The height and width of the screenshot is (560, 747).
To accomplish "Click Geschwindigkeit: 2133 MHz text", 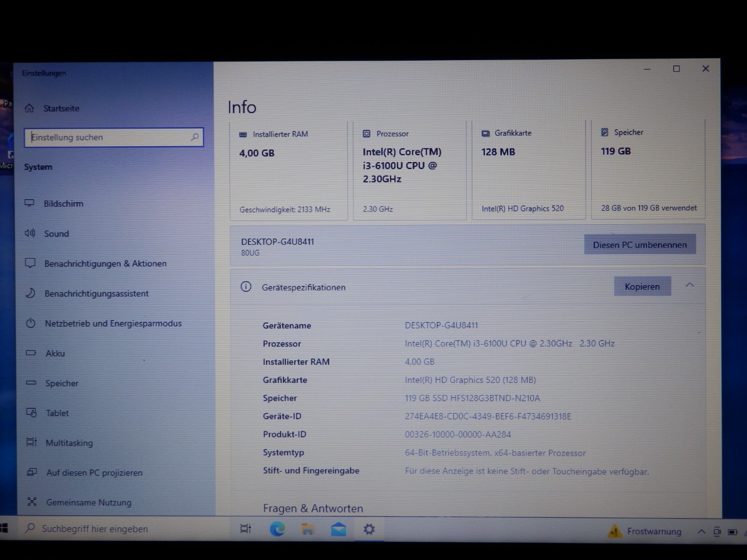I will 285,210.
